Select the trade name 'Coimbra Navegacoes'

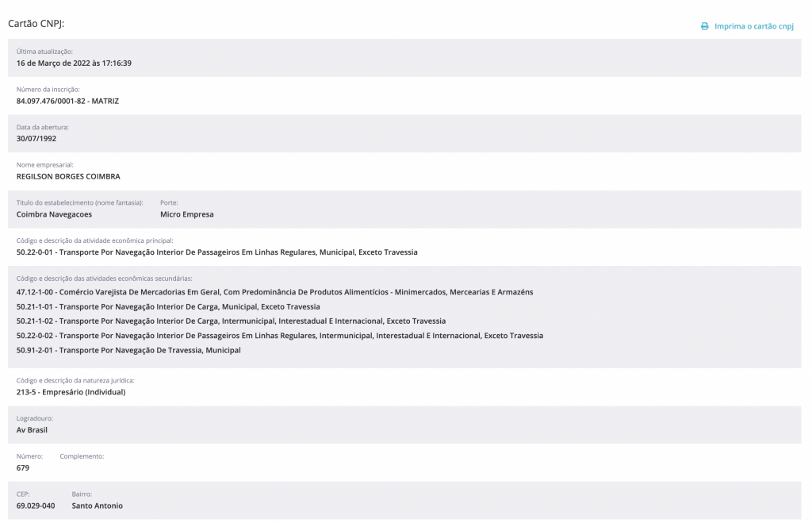pyautogui.click(x=54, y=214)
